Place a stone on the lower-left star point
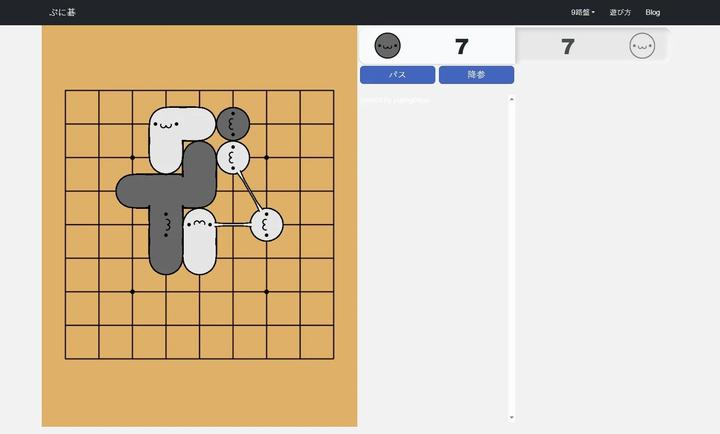Viewport: 720px width, 434px height. coord(133,291)
